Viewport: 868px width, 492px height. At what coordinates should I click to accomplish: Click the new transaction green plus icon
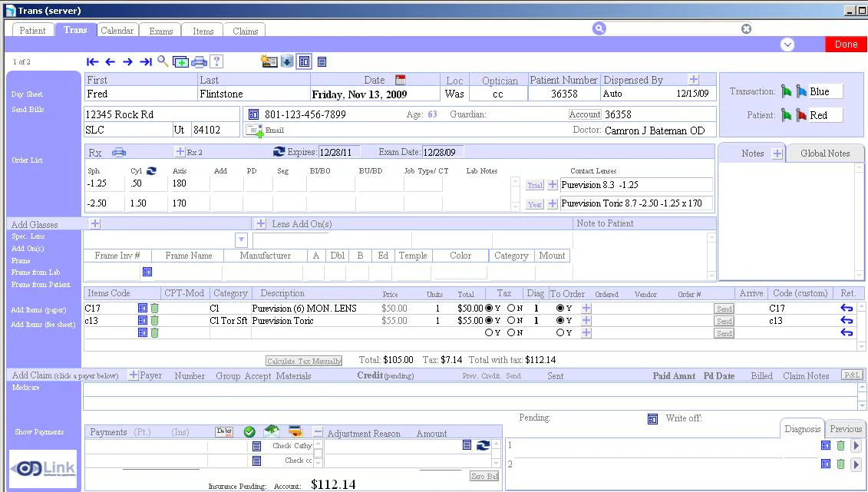(180, 62)
